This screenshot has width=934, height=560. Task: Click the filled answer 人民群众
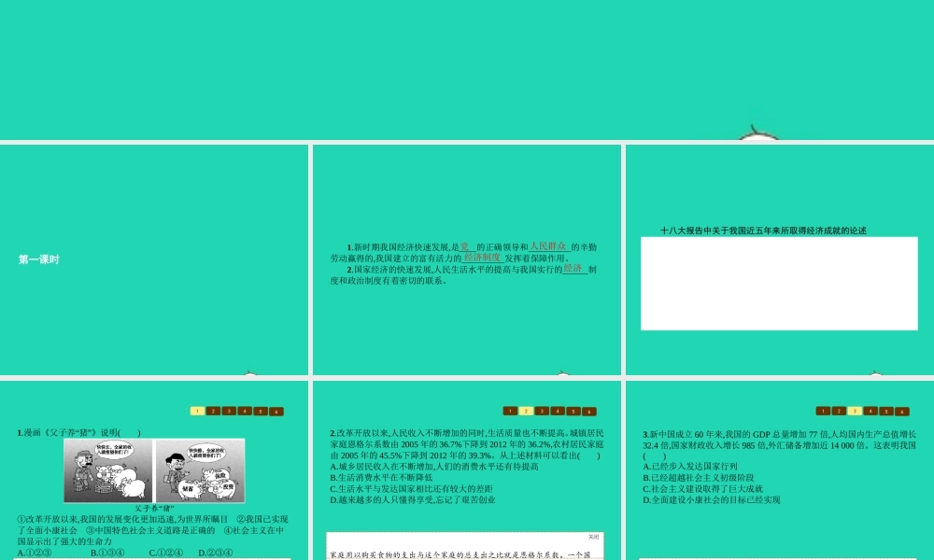548,246
